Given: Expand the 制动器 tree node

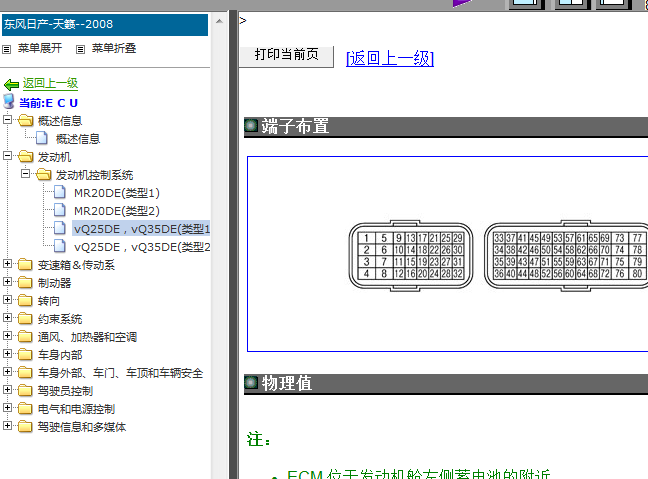Looking at the screenshot, I should pyautogui.click(x=7, y=281).
